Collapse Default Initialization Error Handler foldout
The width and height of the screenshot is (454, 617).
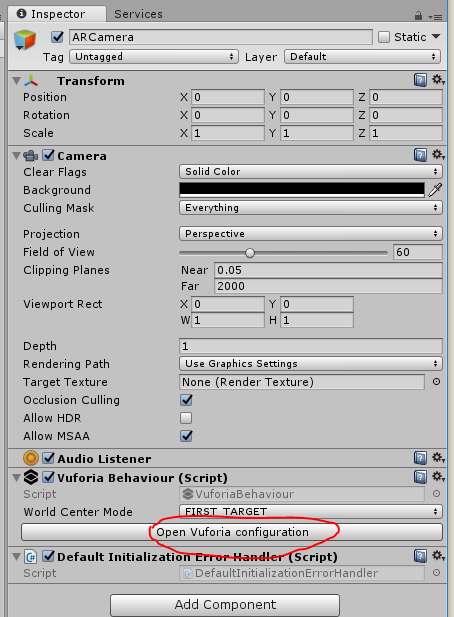[17, 557]
